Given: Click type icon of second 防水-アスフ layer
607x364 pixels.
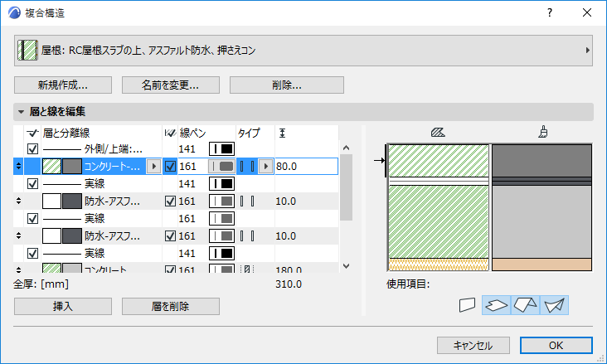Looking at the screenshot, I should [x=247, y=236].
